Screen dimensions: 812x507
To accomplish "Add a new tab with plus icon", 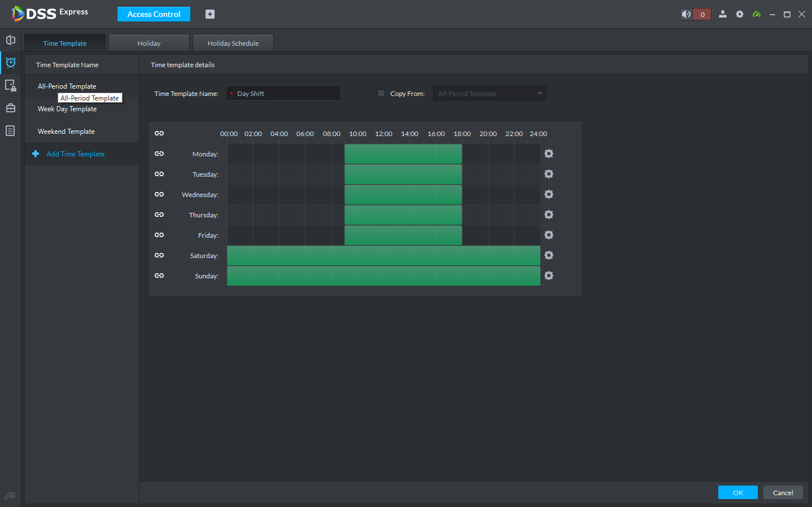I will 210,14.
